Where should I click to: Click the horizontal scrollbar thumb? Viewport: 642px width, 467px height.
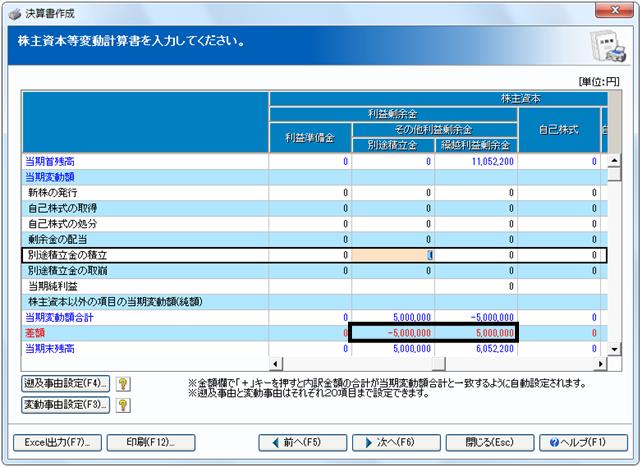pos(438,363)
